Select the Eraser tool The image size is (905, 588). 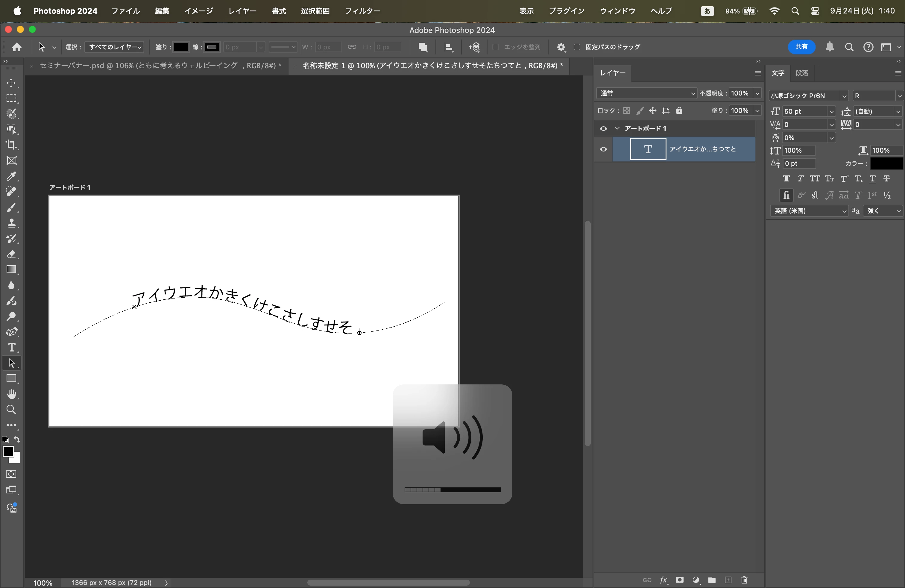coord(11,254)
